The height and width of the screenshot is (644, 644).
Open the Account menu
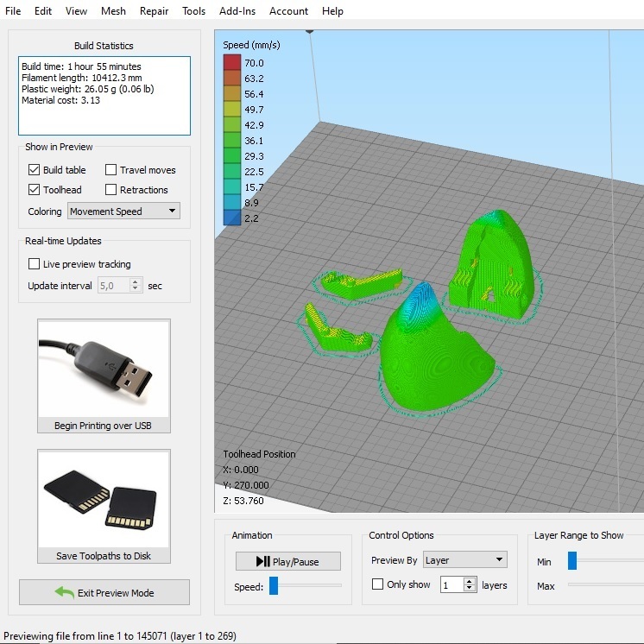[x=288, y=11]
